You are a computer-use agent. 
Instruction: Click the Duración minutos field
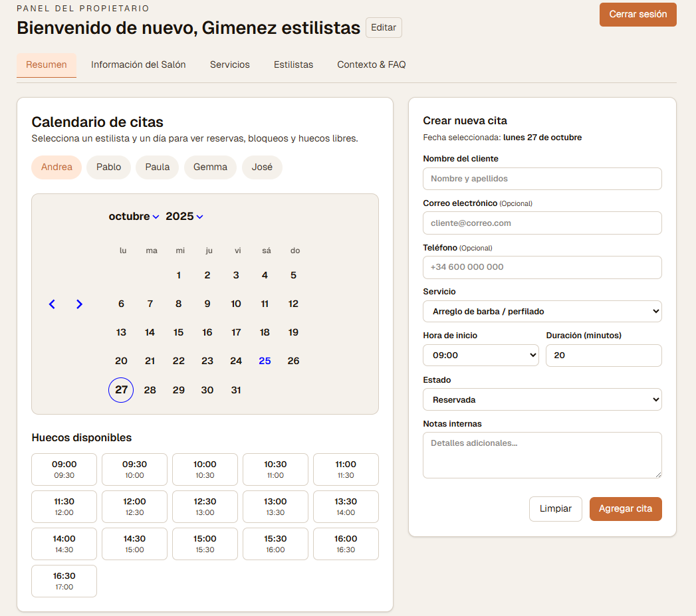[604, 355]
